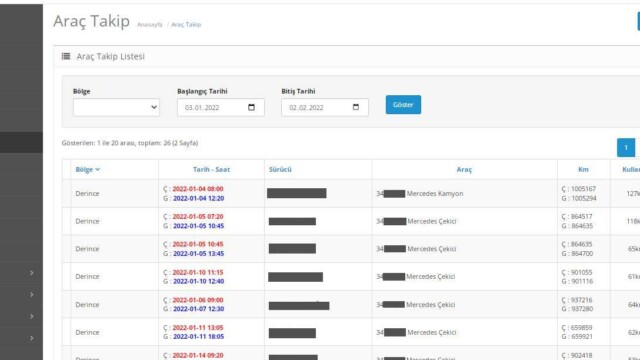Click the Göster button

pyautogui.click(x=403, y=105)
